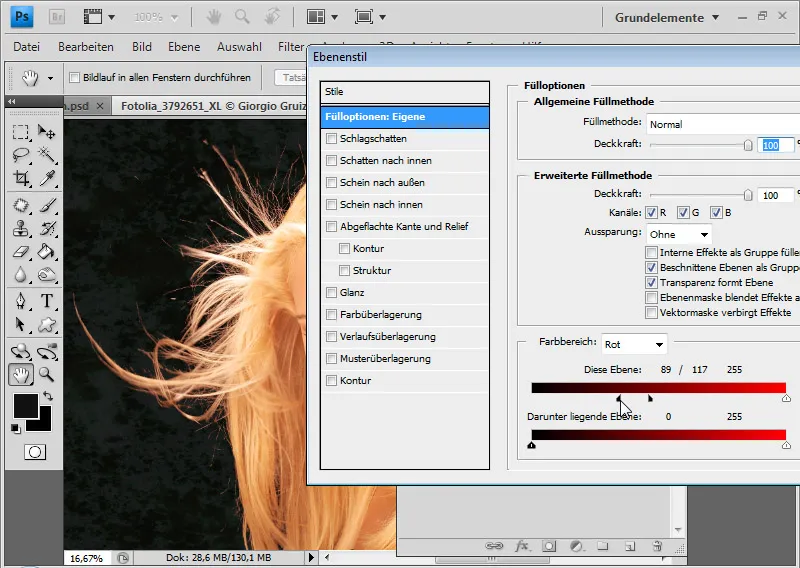Click the add layer style fx icon
The width and height of the screenshot is (800, 568).
coord(521,546)
